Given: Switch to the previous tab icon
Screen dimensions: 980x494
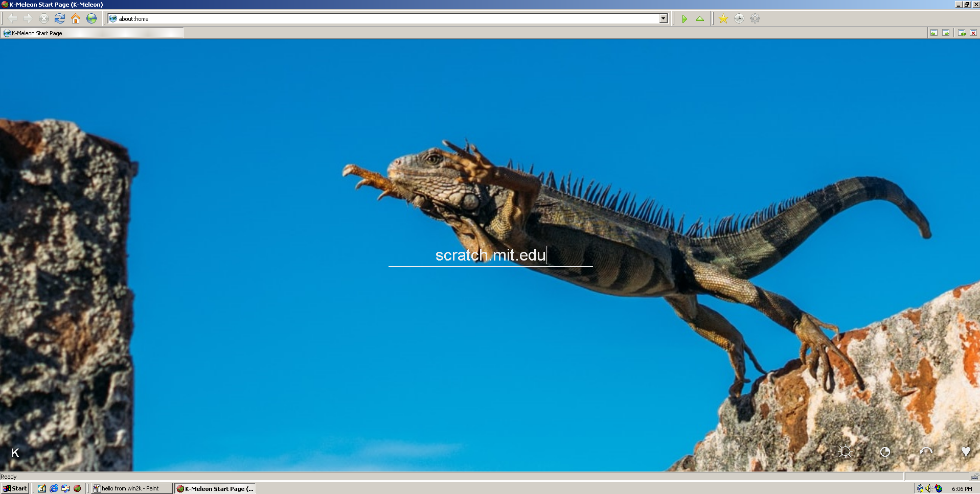Looking at the screenshot, I should [933, 33].
